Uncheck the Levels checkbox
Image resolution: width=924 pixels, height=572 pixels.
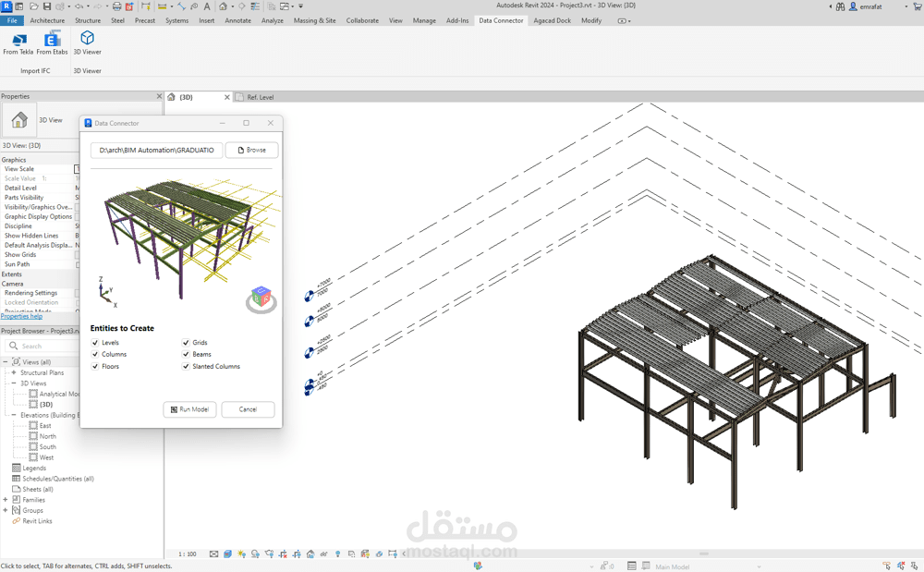point(95,342)
